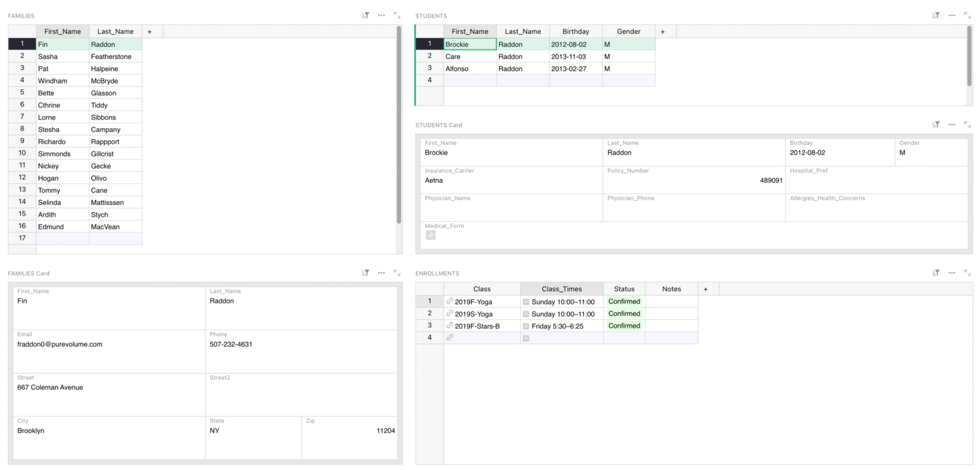Screen dimensions: 980x470
Task: Open the FAMILIES section three-dots menu
Action: pos(382,15)
